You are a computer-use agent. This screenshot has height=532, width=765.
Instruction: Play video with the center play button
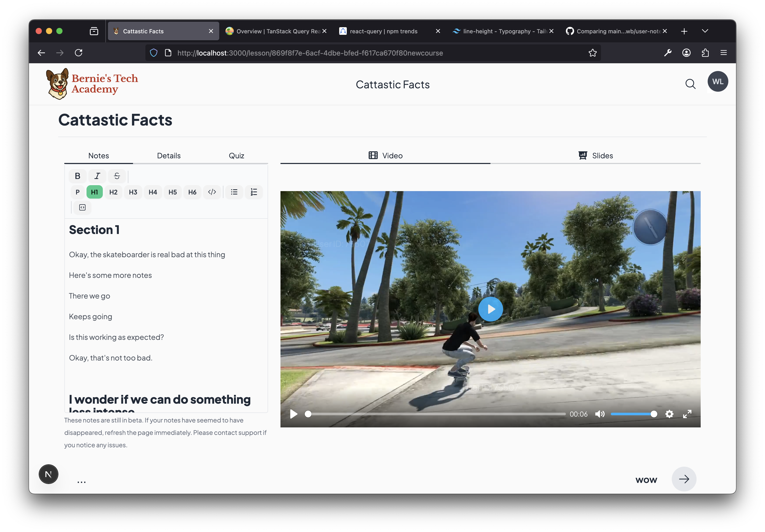point(490,309)
